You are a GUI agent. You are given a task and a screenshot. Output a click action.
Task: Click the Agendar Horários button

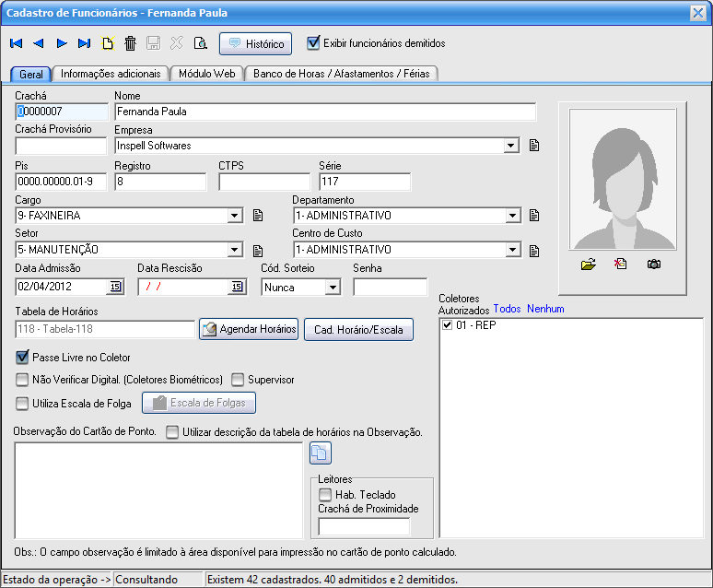pyautogui.click(x=249, y=329)
